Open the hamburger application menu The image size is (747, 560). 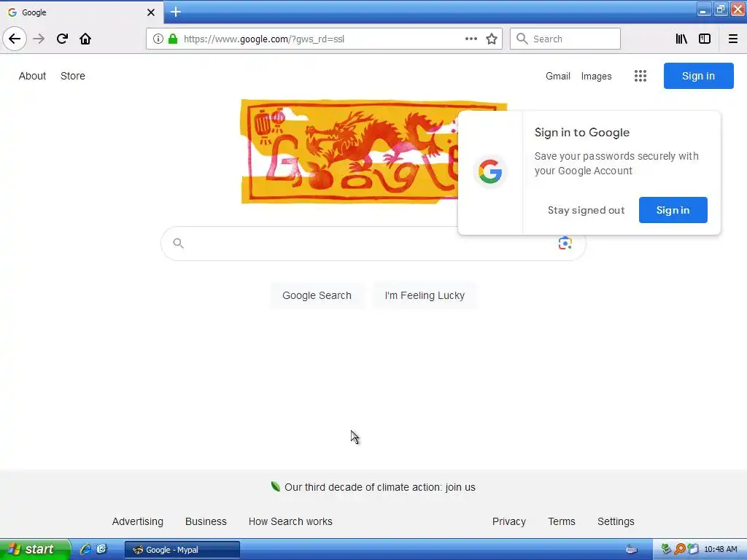pos(732,39)
